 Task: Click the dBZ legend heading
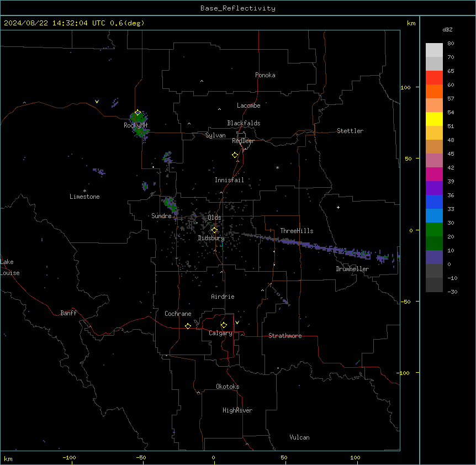coord(447,29)
